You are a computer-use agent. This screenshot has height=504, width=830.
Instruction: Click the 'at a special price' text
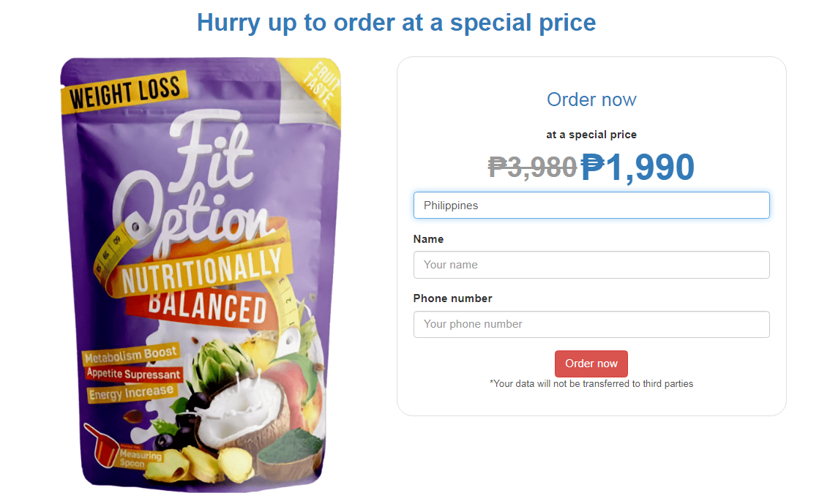591,135
